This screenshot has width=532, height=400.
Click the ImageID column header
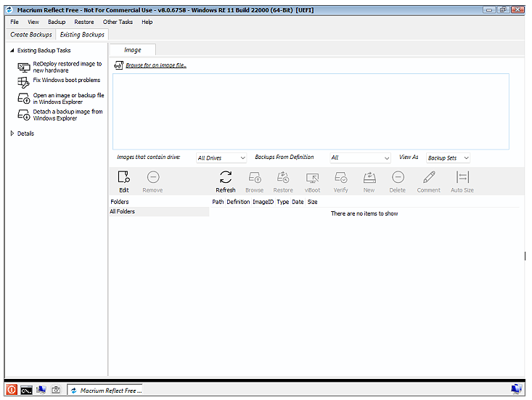[263, 202]
